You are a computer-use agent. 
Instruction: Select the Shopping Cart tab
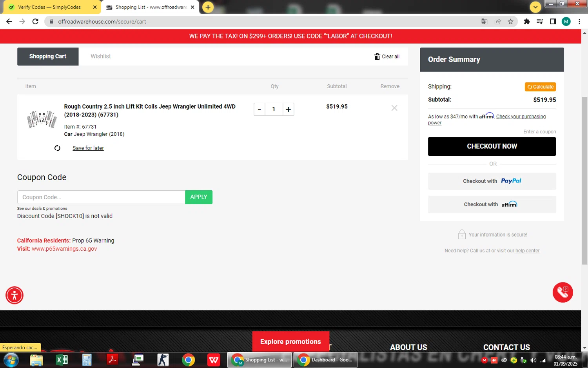[48, 56]
